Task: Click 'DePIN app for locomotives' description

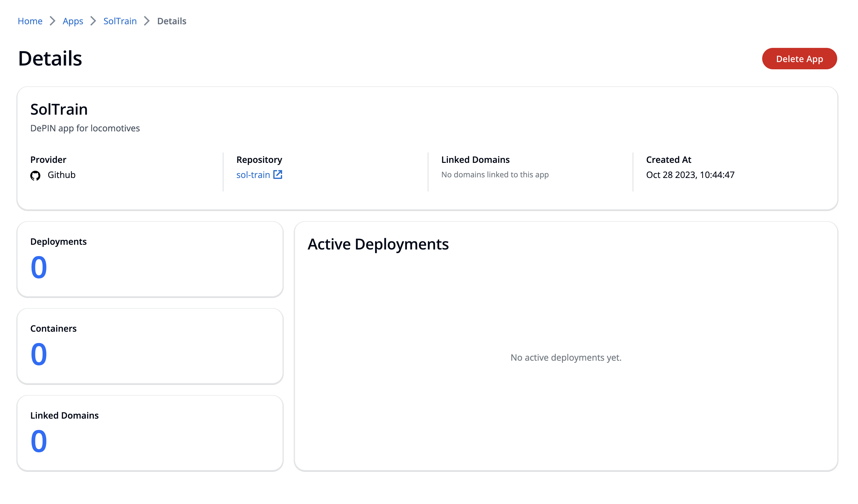Action: tap(85, 128)
